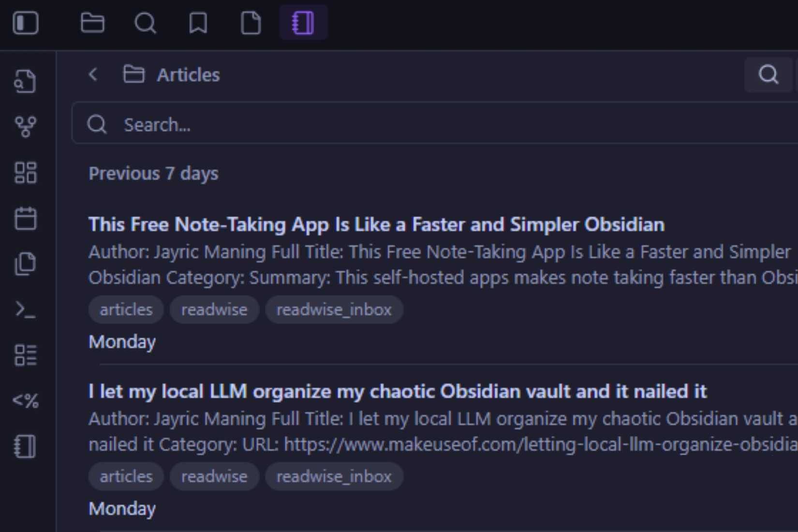Open note about Faster and Simpler Obsidian

[x=376, y=224]
